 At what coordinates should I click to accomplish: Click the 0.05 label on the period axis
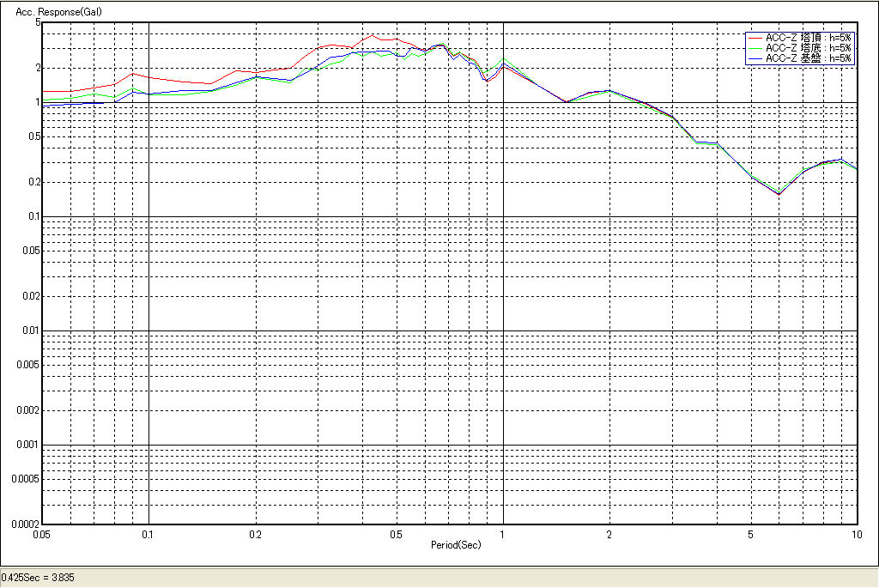(x=41, y=534)
